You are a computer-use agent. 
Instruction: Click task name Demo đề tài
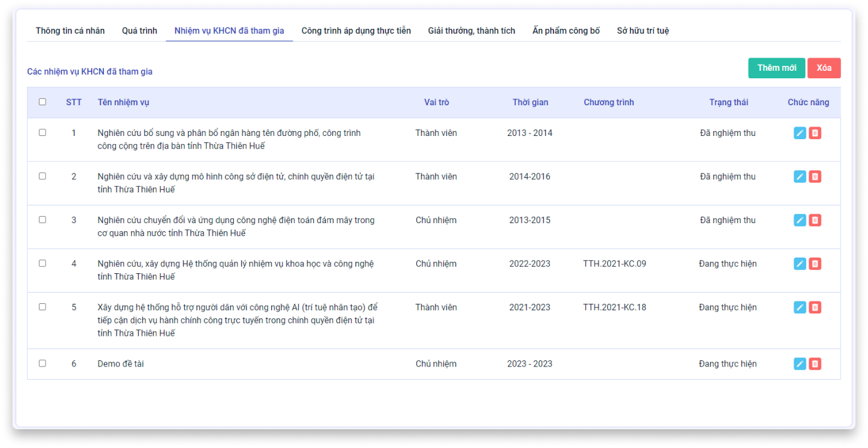(121, 363)
